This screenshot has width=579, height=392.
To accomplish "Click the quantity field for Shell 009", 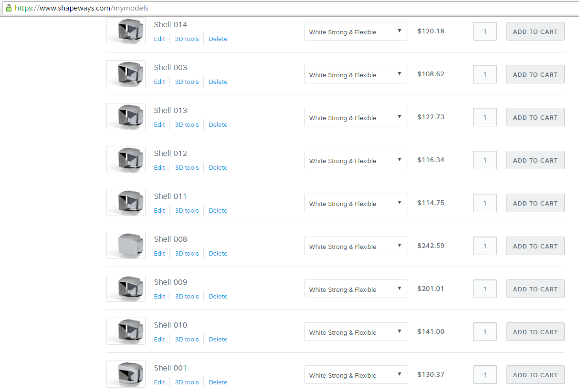I will 484,289.
